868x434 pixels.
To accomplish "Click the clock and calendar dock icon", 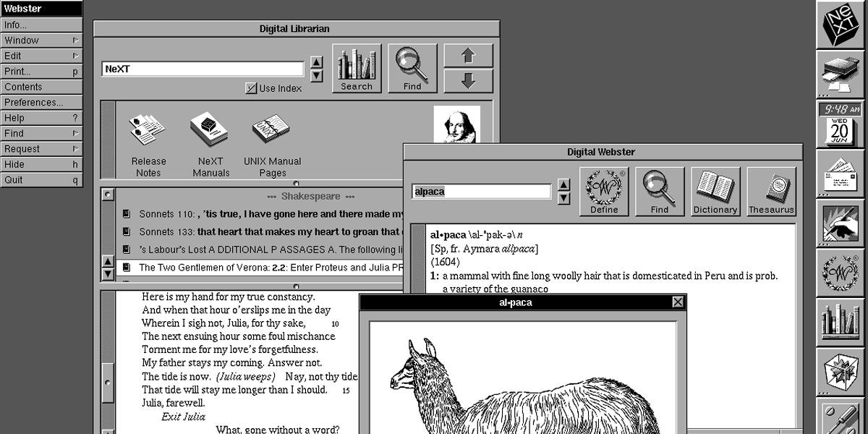I will [840, 124].
